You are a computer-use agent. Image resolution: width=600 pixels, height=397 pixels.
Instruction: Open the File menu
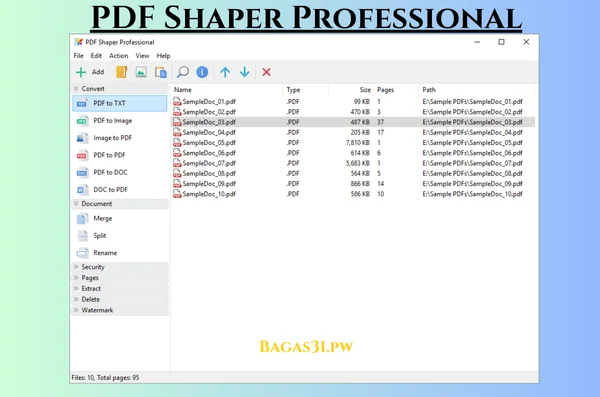(78, 56)
